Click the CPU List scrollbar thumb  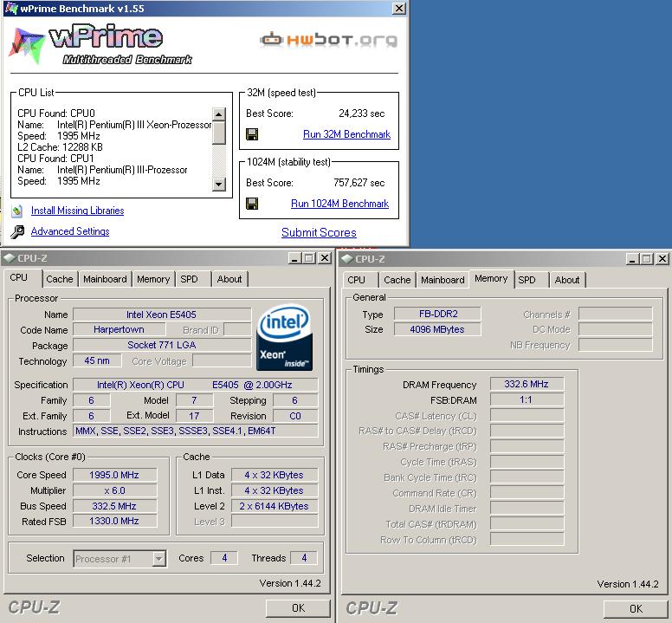point(218,133)
